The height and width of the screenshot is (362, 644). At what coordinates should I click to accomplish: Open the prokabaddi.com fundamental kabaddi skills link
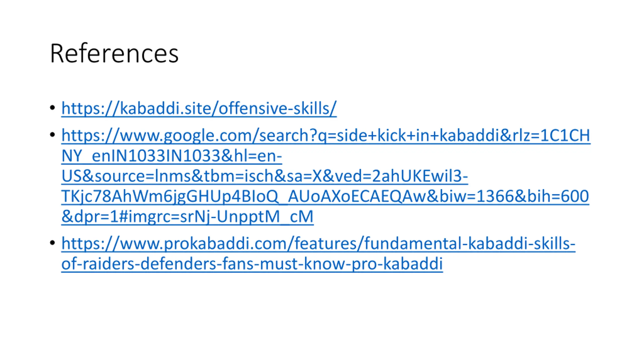tap(318, 253)
